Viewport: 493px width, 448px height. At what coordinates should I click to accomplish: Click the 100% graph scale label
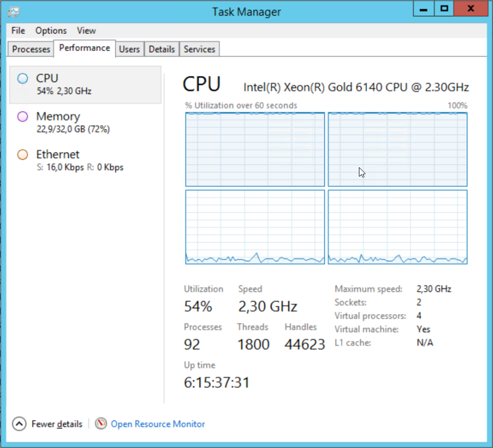click(x=458, y=105)
